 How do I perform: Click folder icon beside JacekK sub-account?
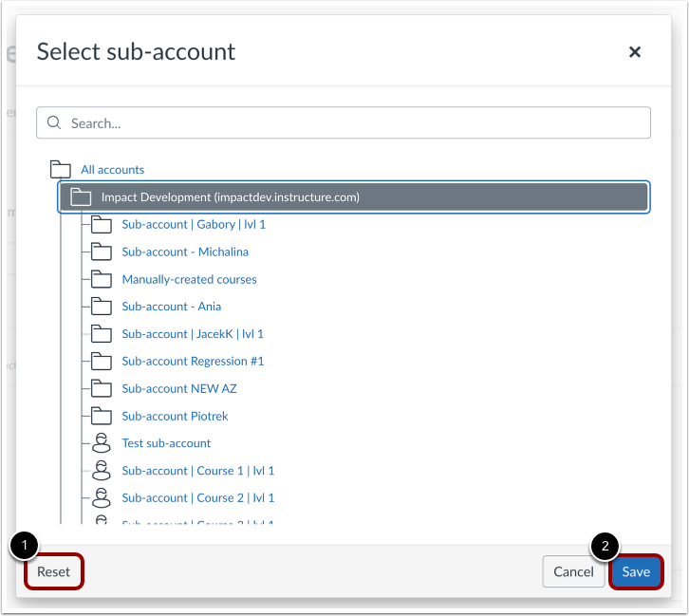[102, 334]
